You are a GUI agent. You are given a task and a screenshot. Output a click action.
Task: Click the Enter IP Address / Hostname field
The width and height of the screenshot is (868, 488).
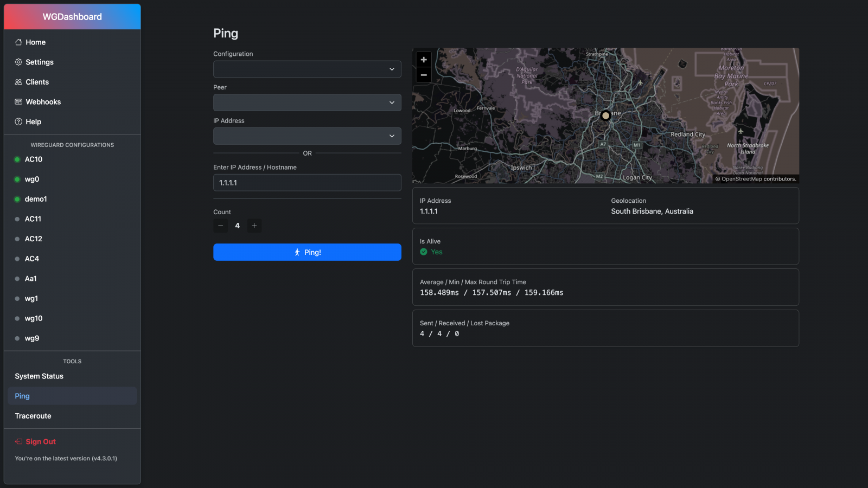tap(307, 183)
